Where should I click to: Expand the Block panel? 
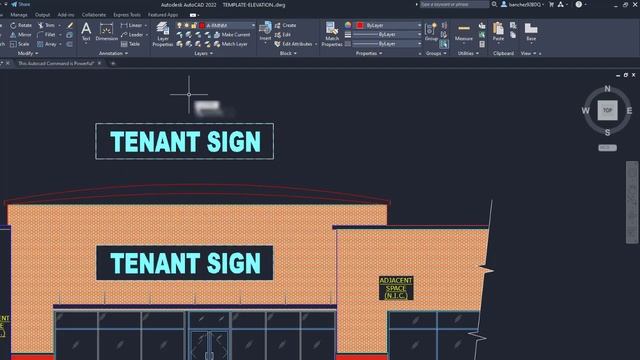[x=288, y=53]
